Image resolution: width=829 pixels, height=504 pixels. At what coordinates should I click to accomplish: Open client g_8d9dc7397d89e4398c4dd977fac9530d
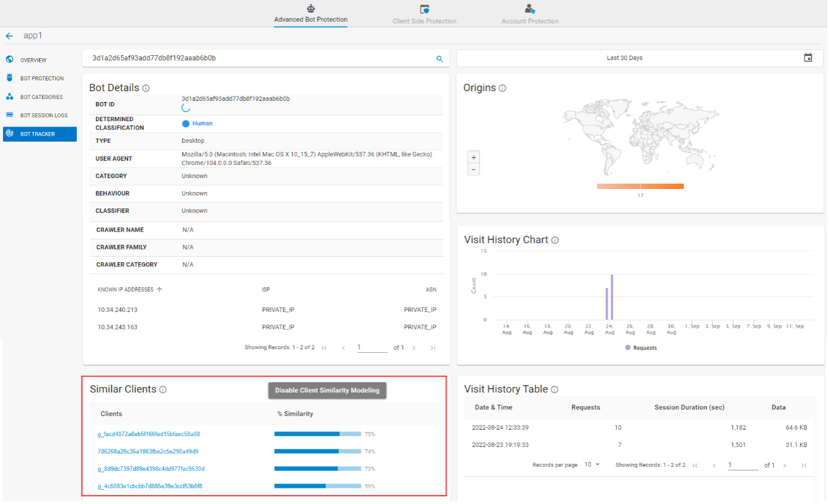tap(151, 469)
